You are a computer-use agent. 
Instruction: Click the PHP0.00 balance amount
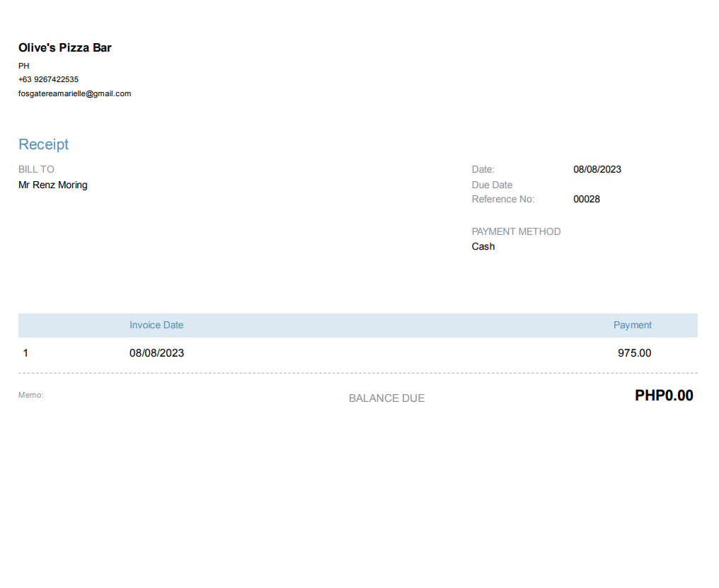click(664, 396)
